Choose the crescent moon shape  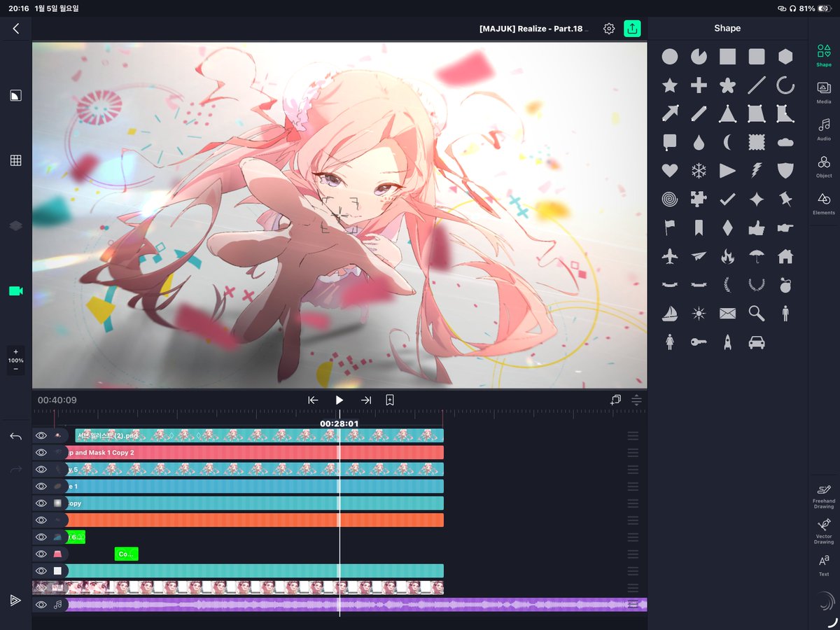pyautogui.click(x=727, y=142)
